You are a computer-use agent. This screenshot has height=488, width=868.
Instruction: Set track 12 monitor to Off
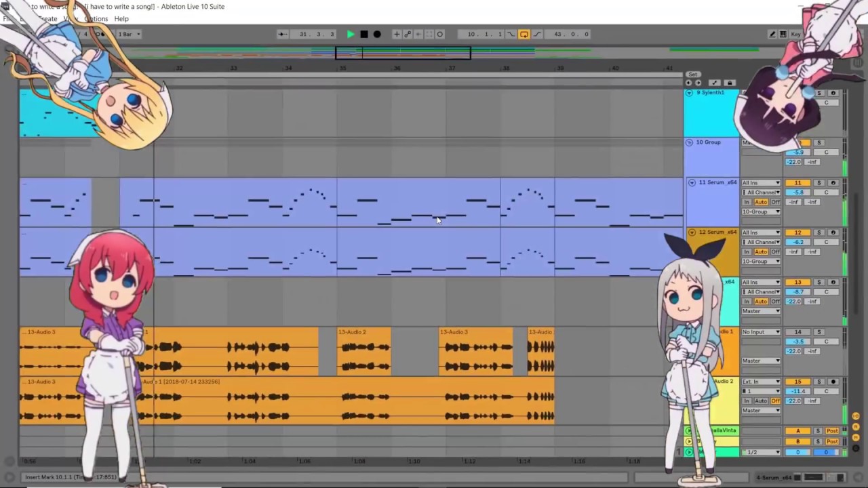(775, 251)
